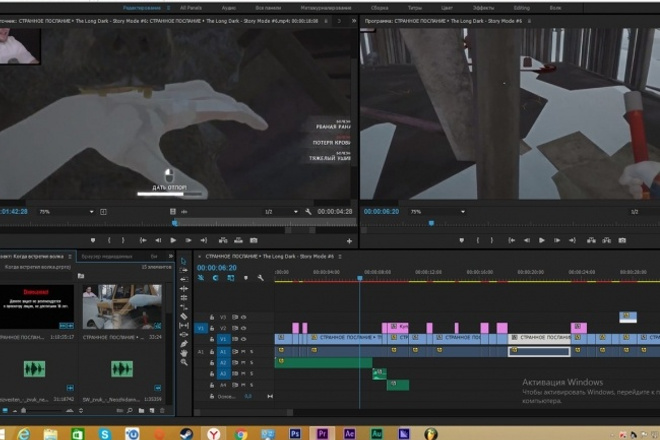Click the Insert button in Source monitor

click(x=223, y=240)
